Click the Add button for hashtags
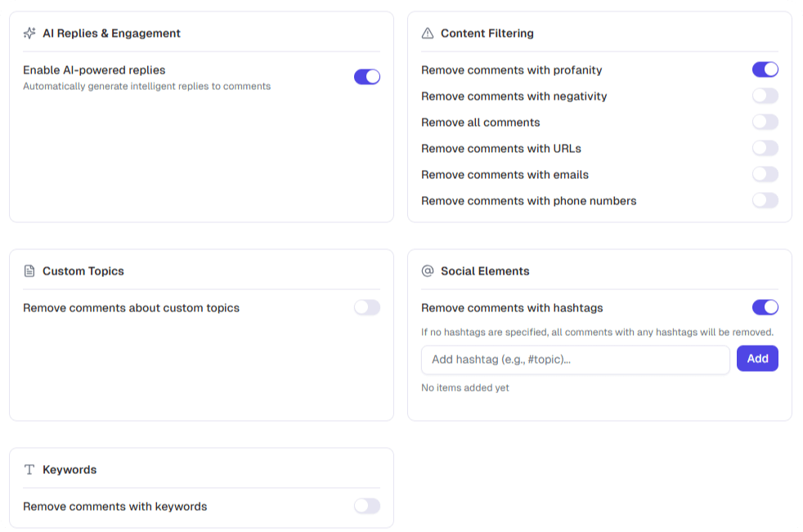803x532 pixels. point(757,359)
